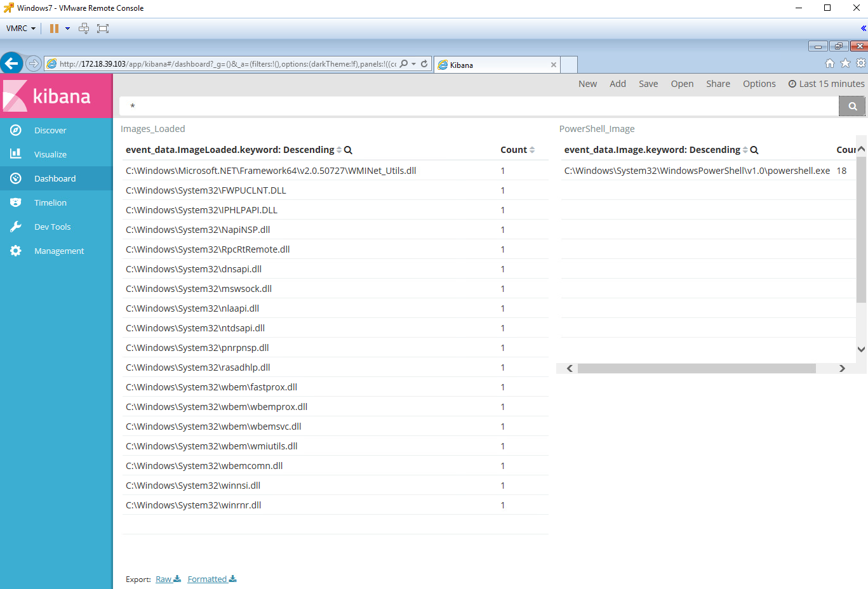This screenshot has width=868, height=589.
Task: Enter full screen mode via VMRC toolbar icon
Action: [103, 29]
